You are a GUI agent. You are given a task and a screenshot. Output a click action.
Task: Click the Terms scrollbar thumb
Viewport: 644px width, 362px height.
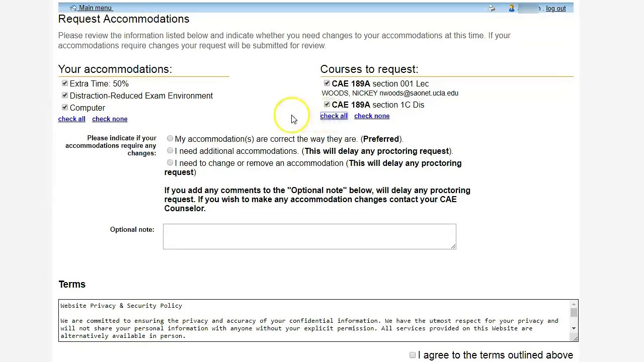(574, 313)
